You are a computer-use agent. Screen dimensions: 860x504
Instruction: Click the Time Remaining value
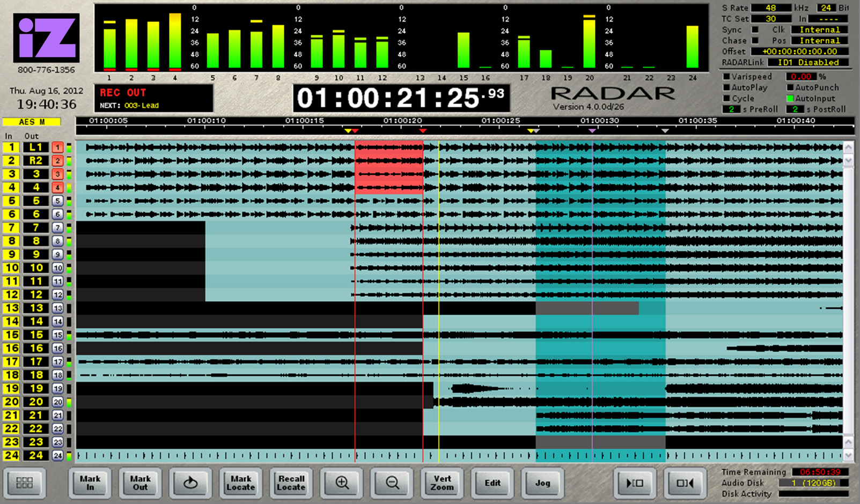[820, 472]
